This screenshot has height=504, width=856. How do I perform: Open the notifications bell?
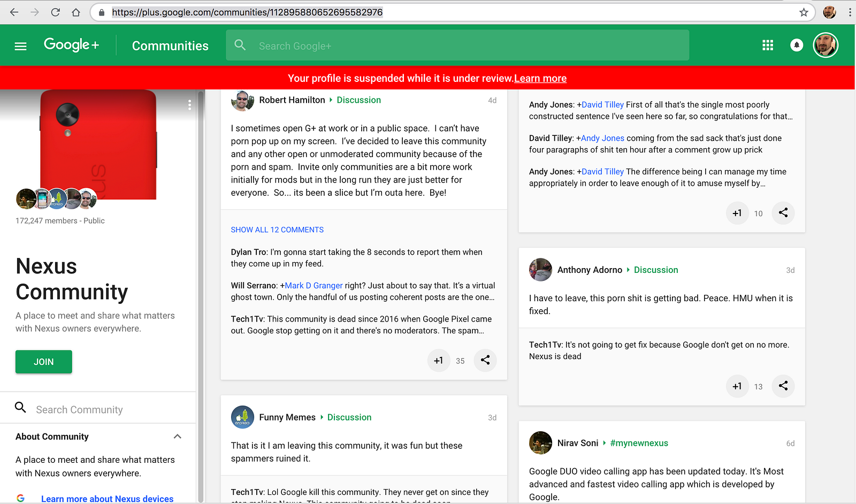click(797, 45)
